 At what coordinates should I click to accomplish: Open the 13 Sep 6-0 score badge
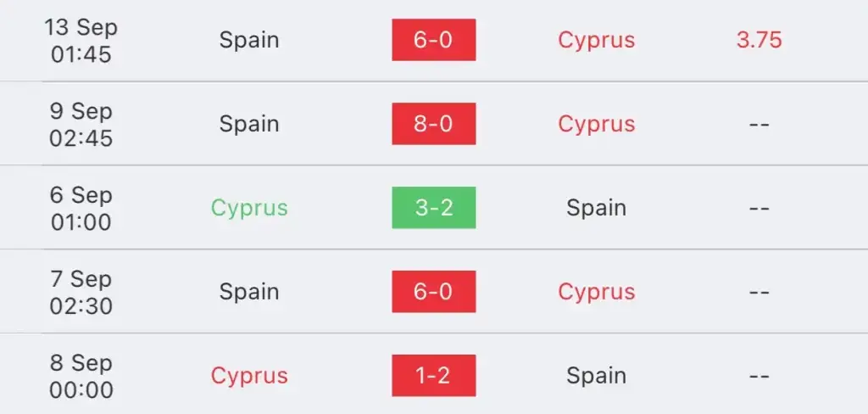point(433,40)
